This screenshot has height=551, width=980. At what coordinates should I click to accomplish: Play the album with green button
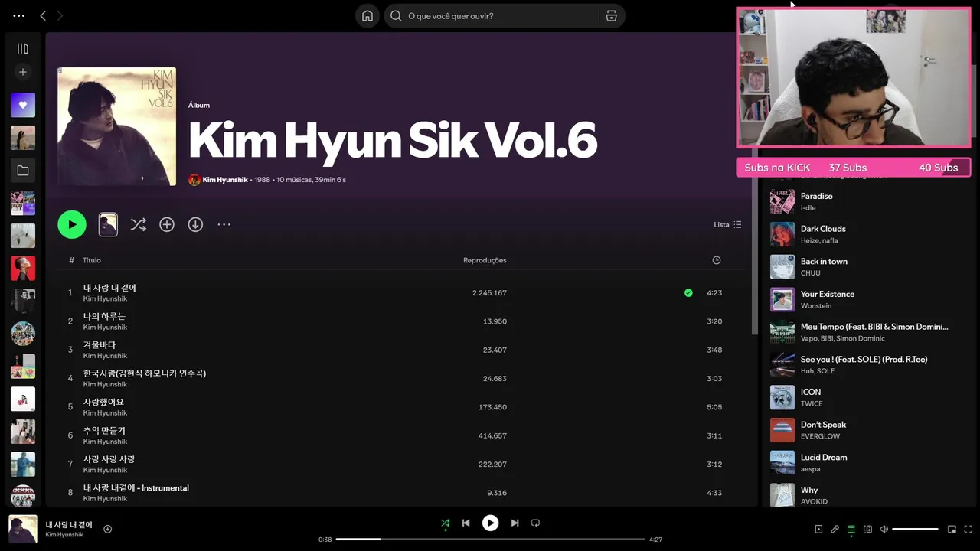[x=72, y=224]
